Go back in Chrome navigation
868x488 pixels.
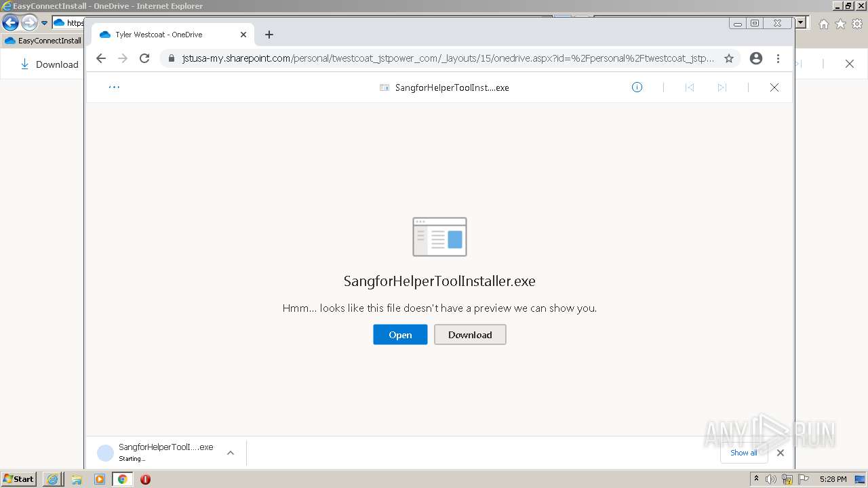(101, 58)
